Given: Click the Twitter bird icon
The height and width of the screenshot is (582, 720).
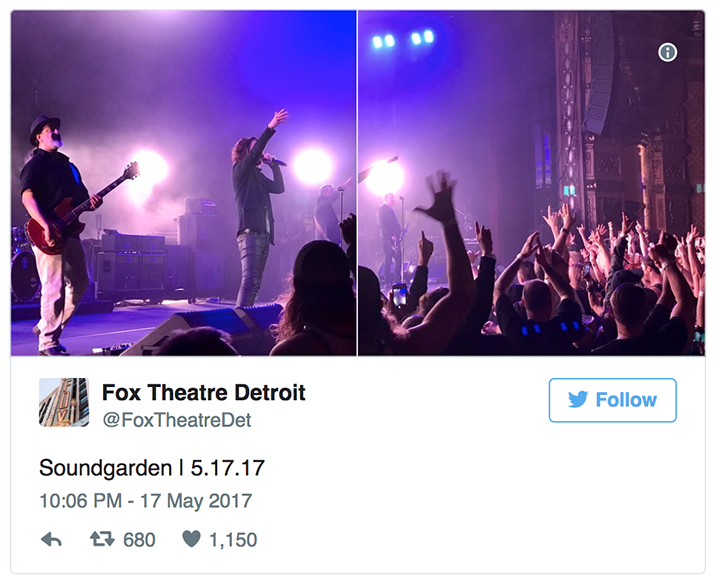Looking at the screenshot, I should [578, 399].
